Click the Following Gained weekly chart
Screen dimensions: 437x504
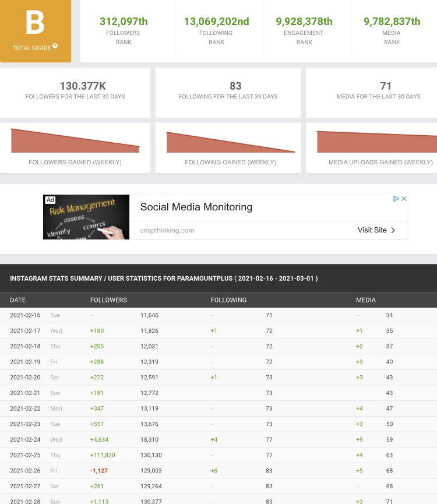tap(231, 142)
